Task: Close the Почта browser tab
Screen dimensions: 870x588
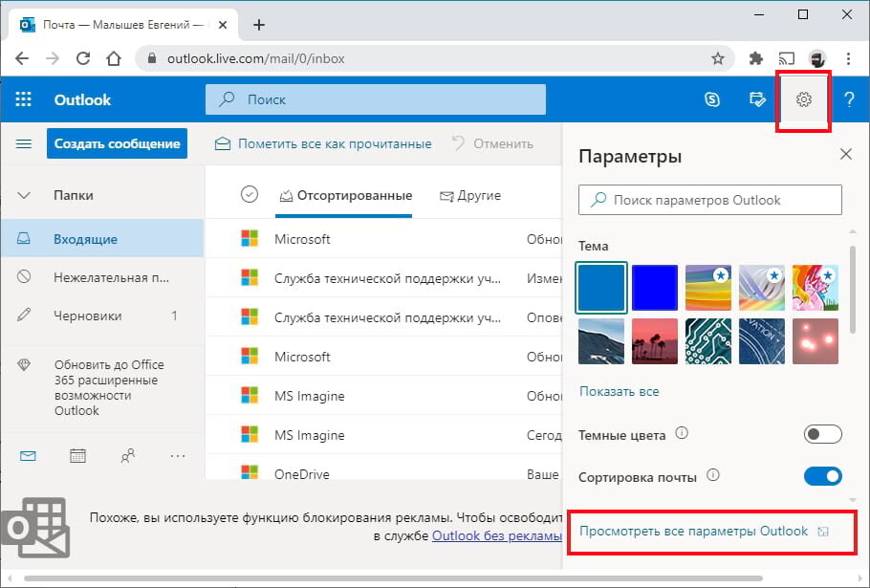Action: pyautogui.click(x=223, y=25)
